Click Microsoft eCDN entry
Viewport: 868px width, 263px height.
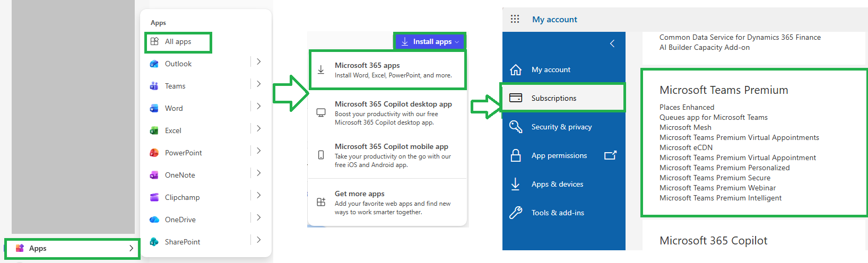point(685,147)
